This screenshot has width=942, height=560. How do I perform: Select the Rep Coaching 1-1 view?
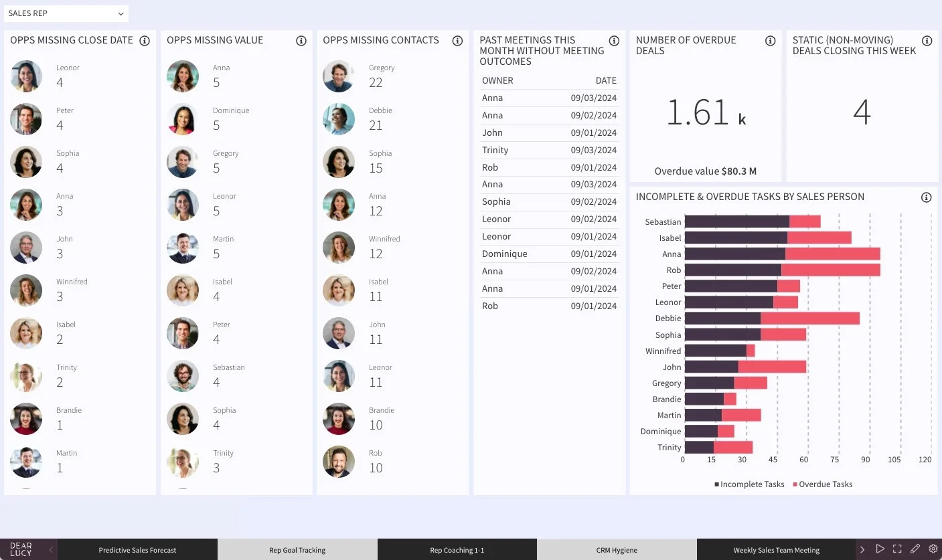tap(457, 549)
